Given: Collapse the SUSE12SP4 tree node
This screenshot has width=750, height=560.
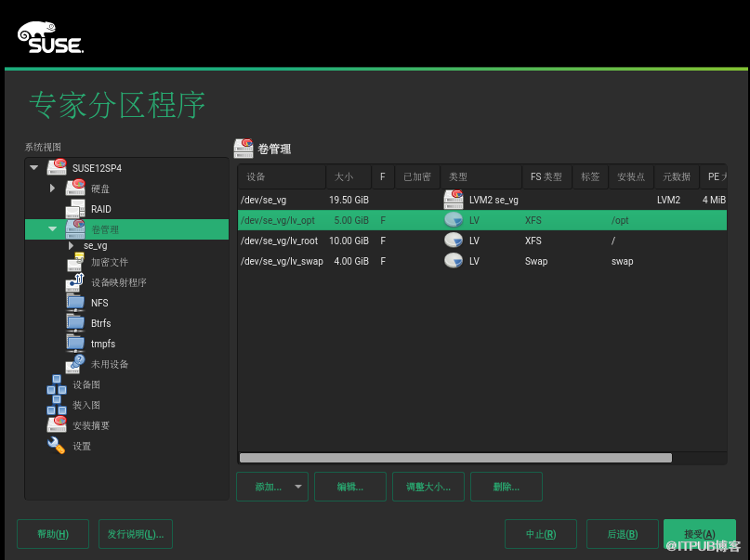Looking at the screenshot, I should pos(34,168).
